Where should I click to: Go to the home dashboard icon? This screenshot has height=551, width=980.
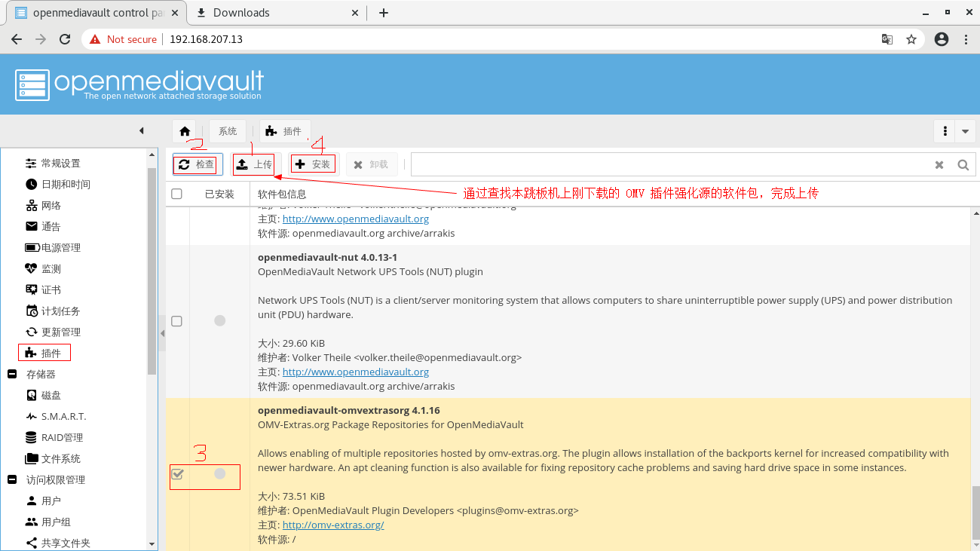[185, 131]
